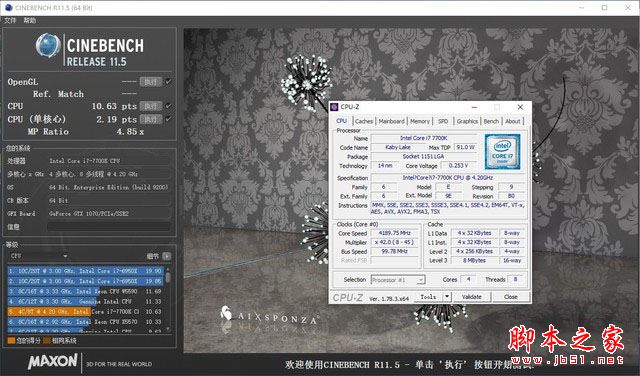
Task: Click the Threads value '8' in CPU-Z
Action: click(x=516, y=279)
